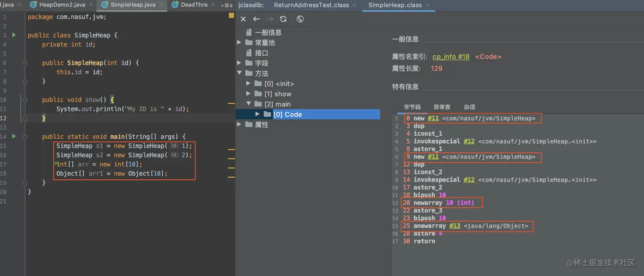Go forward with the jclasslib right arrow
Image resolution: width=644 pixels, height=276 pixels.
point(270,19)
